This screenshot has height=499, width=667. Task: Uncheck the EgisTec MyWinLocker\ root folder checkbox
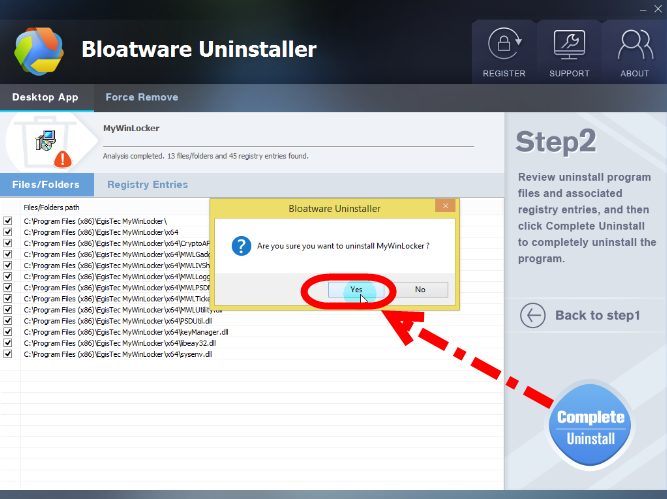pyautogui.click(x=8, y=221)
